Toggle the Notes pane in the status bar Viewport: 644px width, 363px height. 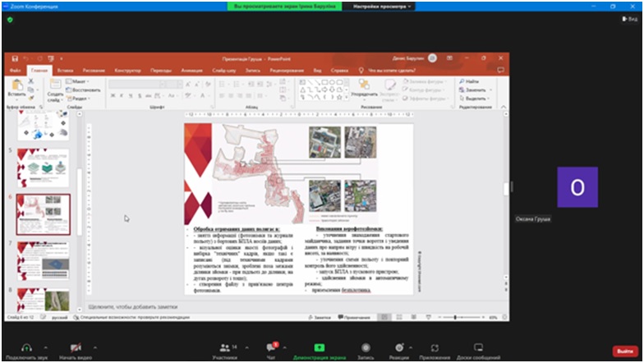point(320,317)
